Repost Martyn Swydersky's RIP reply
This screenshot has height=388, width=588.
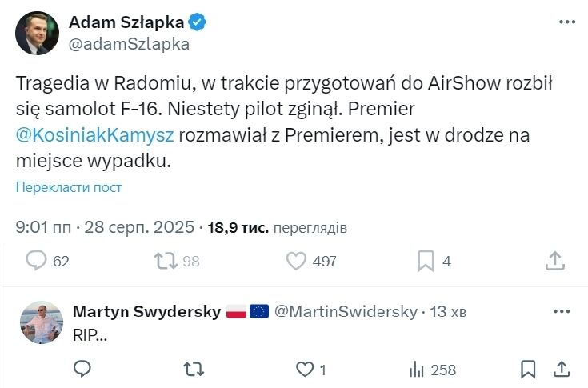tap(193, 369)
